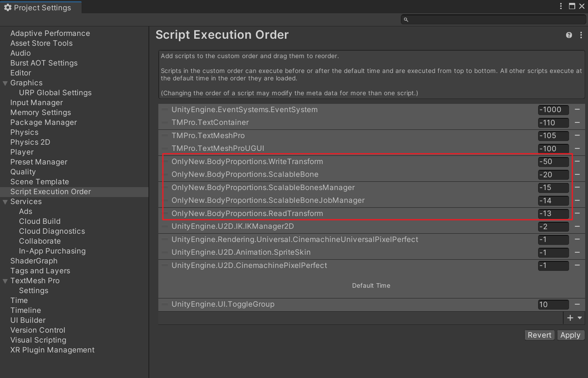Image resolution: width=588 pixels, height=378 pixels.
Task: Select ShaderGraph settings
Action: point(34,261)
